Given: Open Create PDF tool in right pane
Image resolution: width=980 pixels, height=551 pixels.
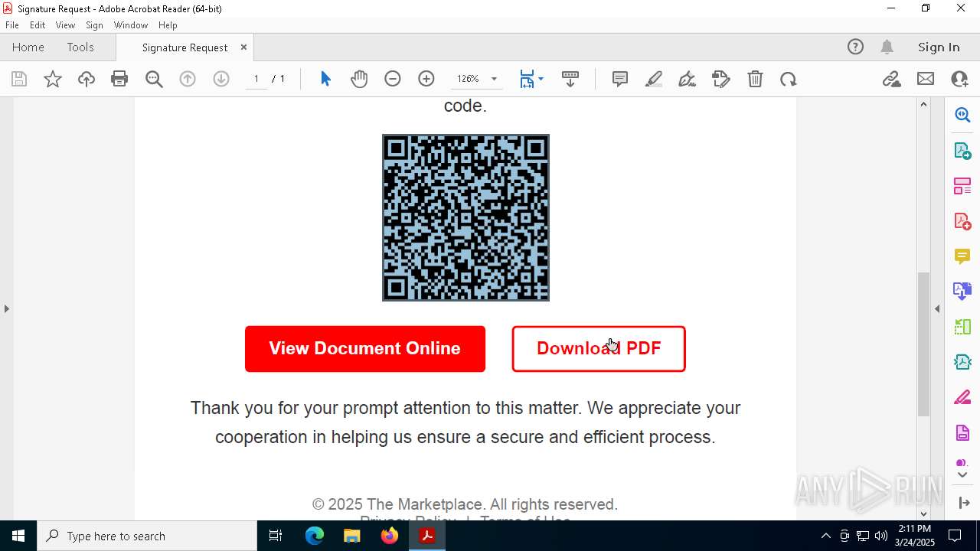Looking at the screenshot, I should [x=962, y=221].
